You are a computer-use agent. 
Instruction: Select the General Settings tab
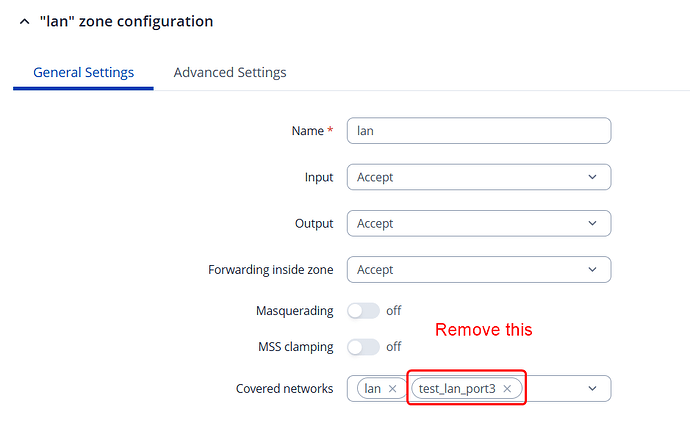point(84,73)
